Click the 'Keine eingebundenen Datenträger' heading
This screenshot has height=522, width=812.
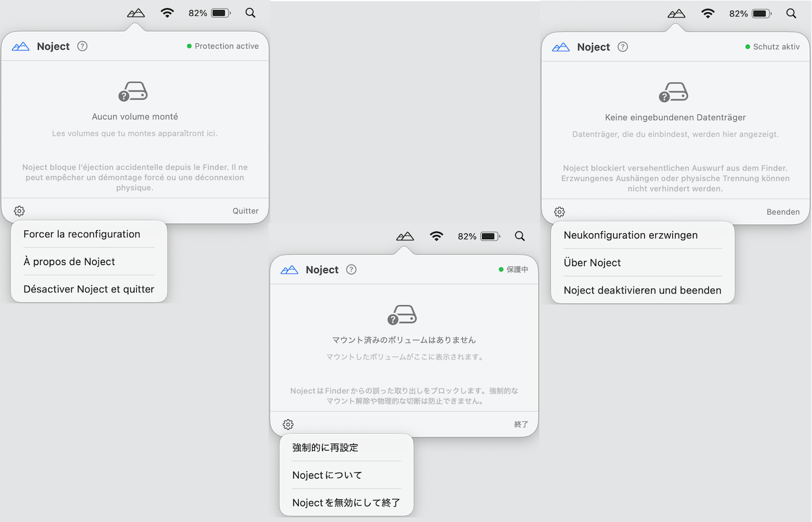tap(676, 117)
